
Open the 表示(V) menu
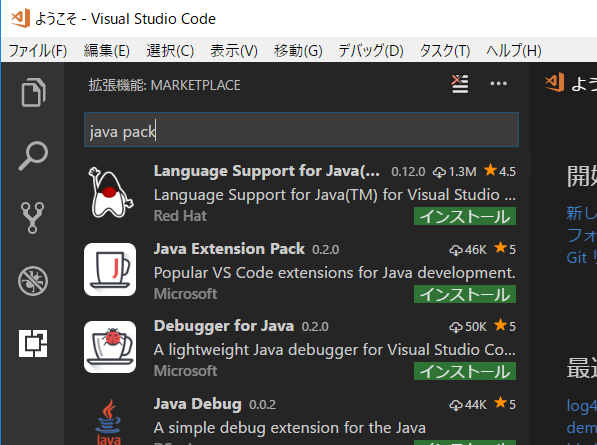click(234, 51)
